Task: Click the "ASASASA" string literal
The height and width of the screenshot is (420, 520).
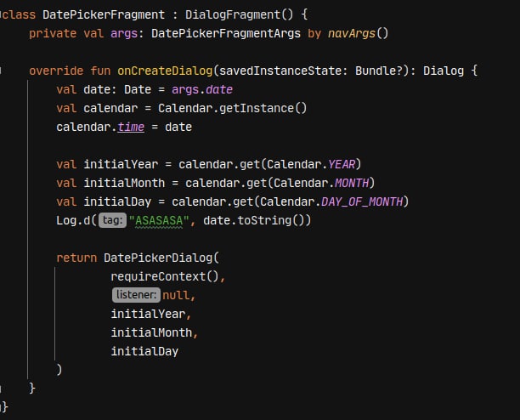Action: (x=159, y=220)
